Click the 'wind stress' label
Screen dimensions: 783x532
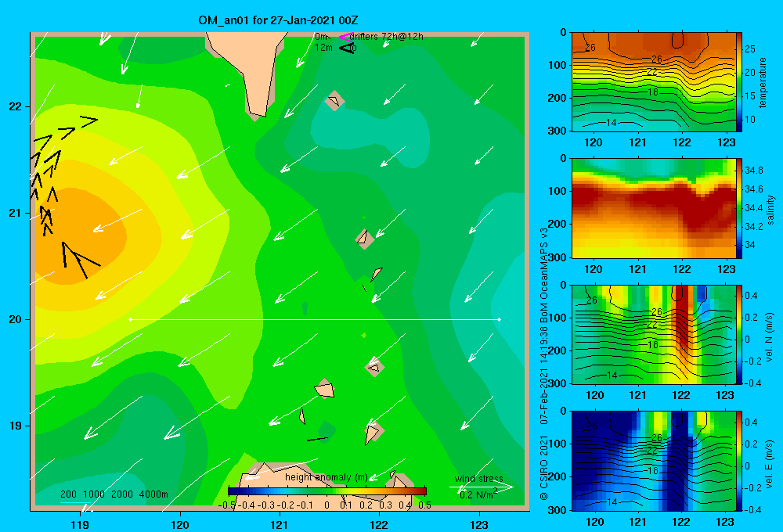478,479
